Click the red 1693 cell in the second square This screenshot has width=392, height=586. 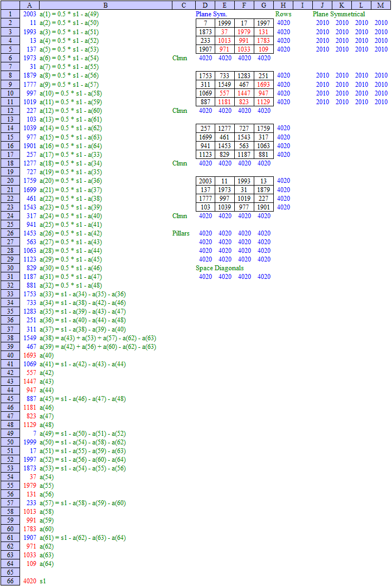tap(264, 85)
